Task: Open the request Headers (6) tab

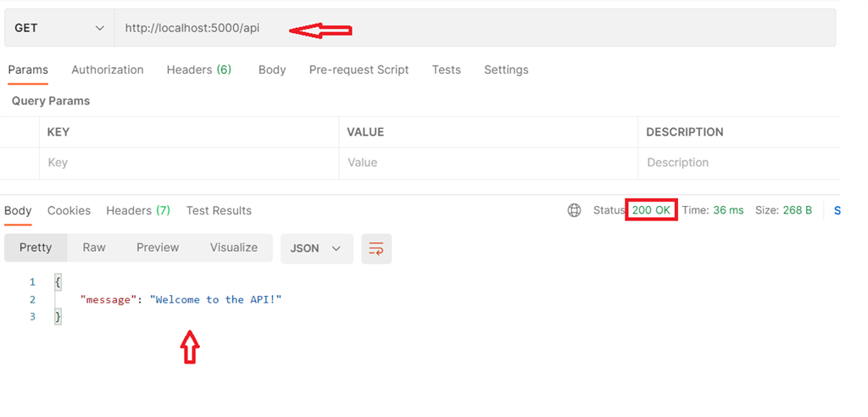Action: (199, 69)
